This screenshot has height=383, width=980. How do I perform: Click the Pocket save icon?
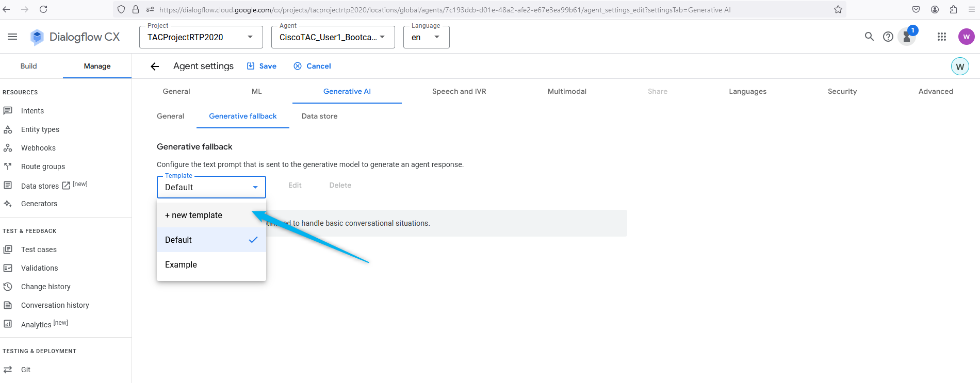point(916,9)
